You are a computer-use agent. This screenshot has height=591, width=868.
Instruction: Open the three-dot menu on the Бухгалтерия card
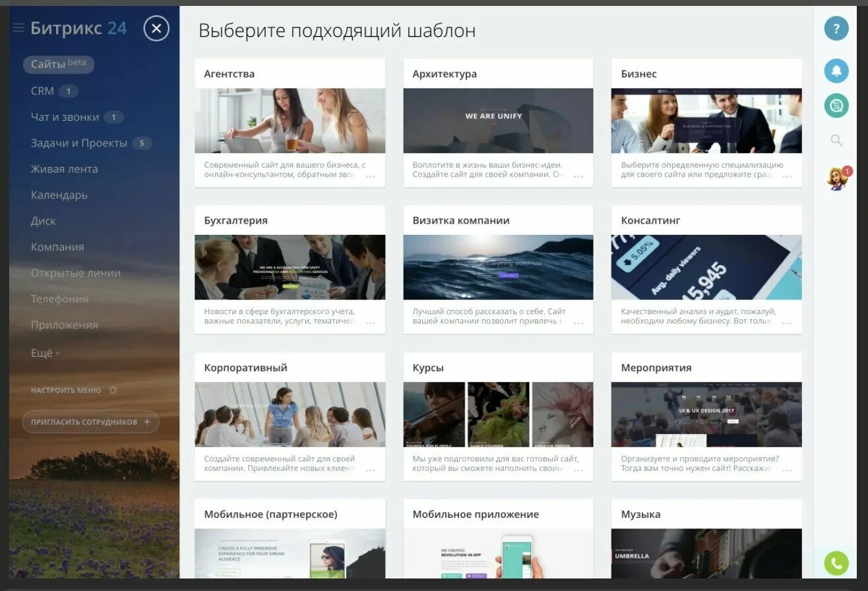click(371, 323)
